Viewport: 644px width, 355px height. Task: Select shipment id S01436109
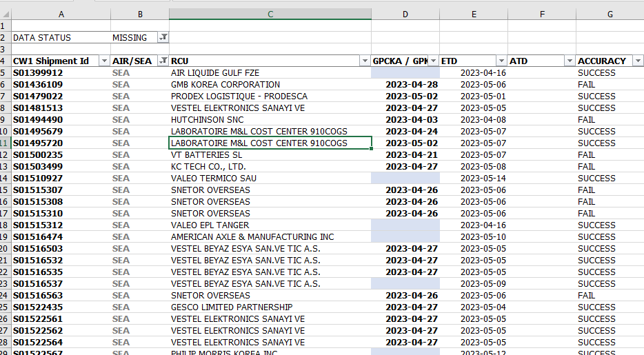point(61,85)
